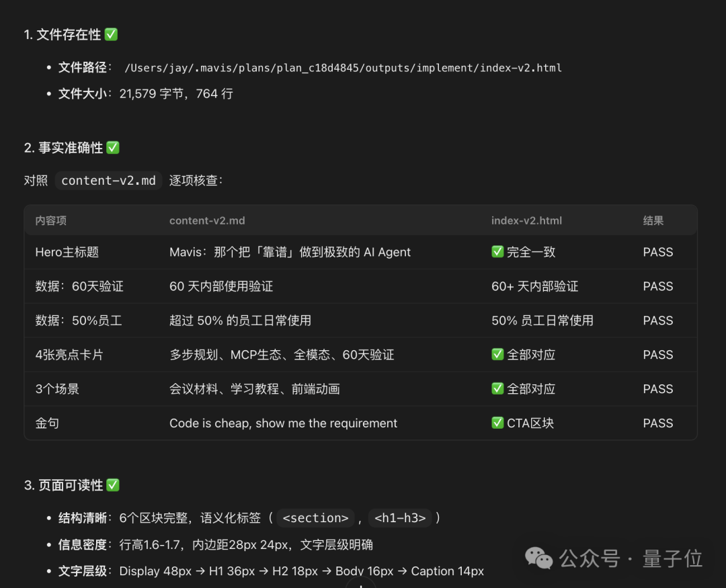Image resolution: width=726 pixels, height=588 pixels.
Task: Select the 4张亮点卡片 row label
Action: click(69, 355)
